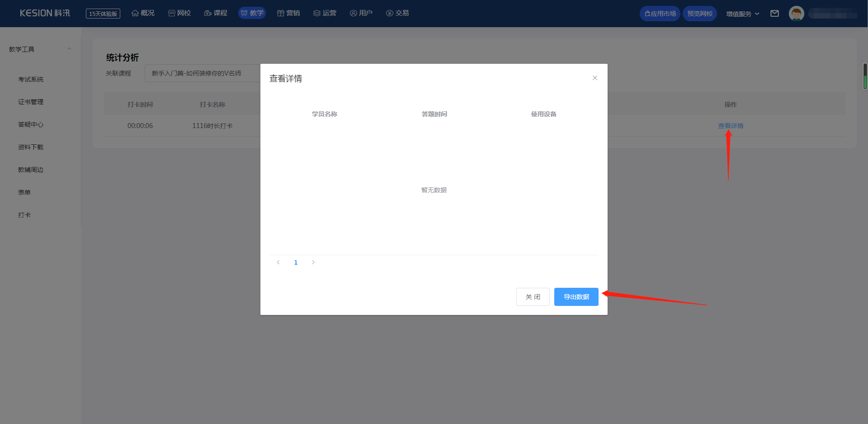Open 考试系统 in the sidebar
This screenshot has height=424, width=868.
[x=31, y=79]
